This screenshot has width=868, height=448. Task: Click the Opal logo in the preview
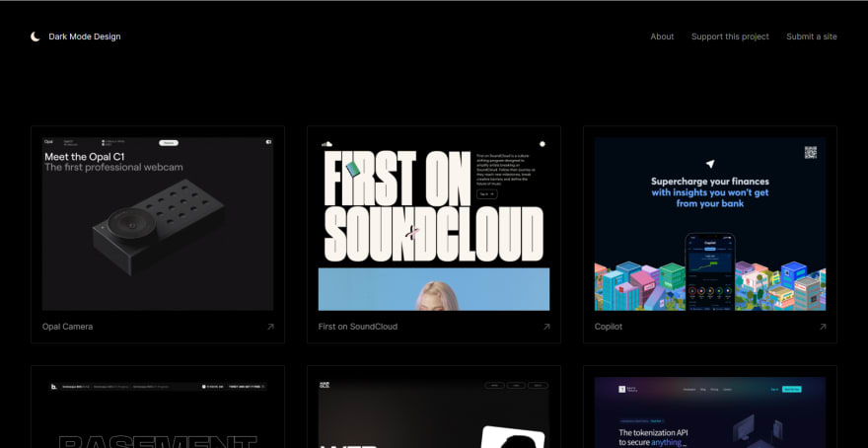49,142
